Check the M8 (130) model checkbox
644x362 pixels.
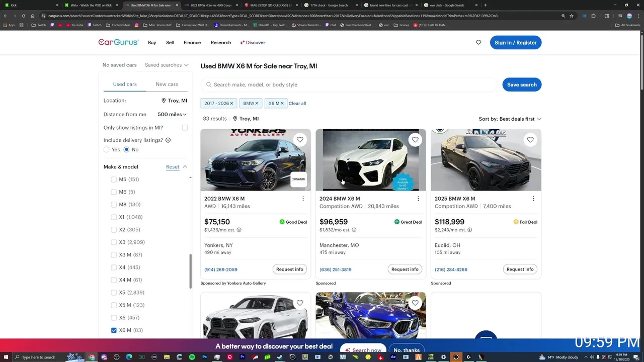coord(114,205)
